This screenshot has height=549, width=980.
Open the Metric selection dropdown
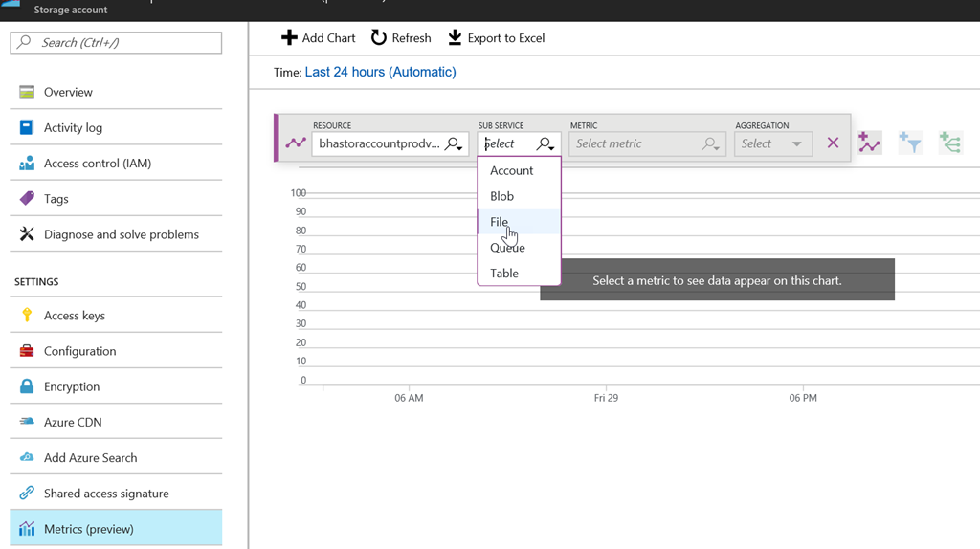click(x=647, y=143)
